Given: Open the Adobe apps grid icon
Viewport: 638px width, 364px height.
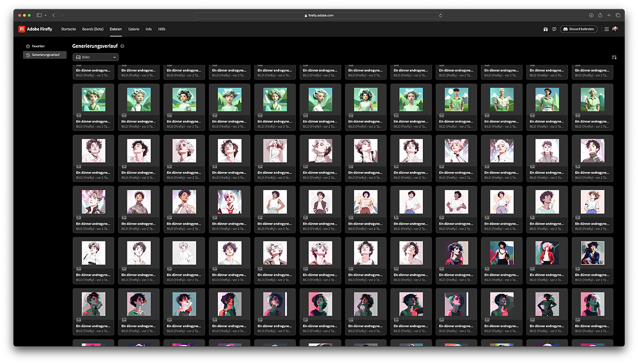Looking at the screenshot, I should click(x=606, y=29).
